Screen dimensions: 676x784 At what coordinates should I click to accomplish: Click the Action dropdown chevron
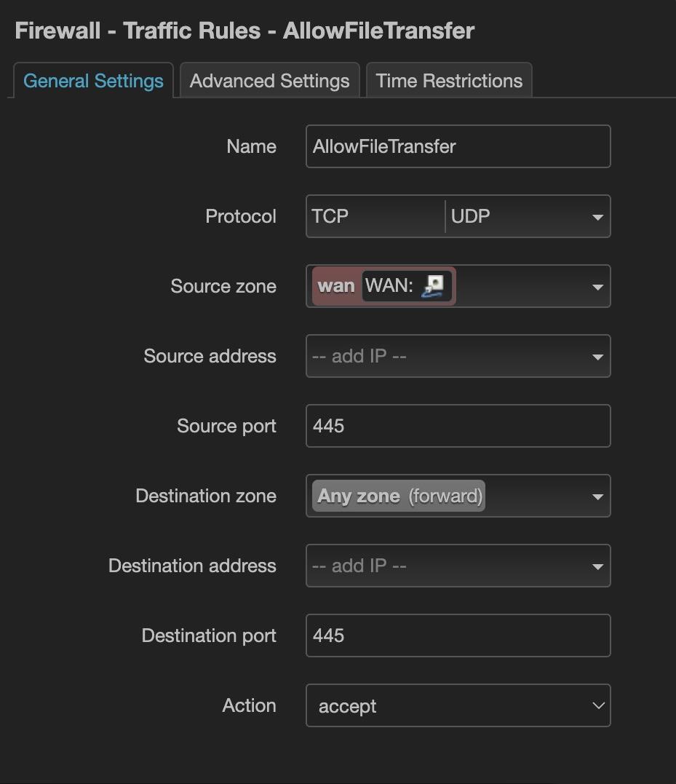[x=598, y=705]
